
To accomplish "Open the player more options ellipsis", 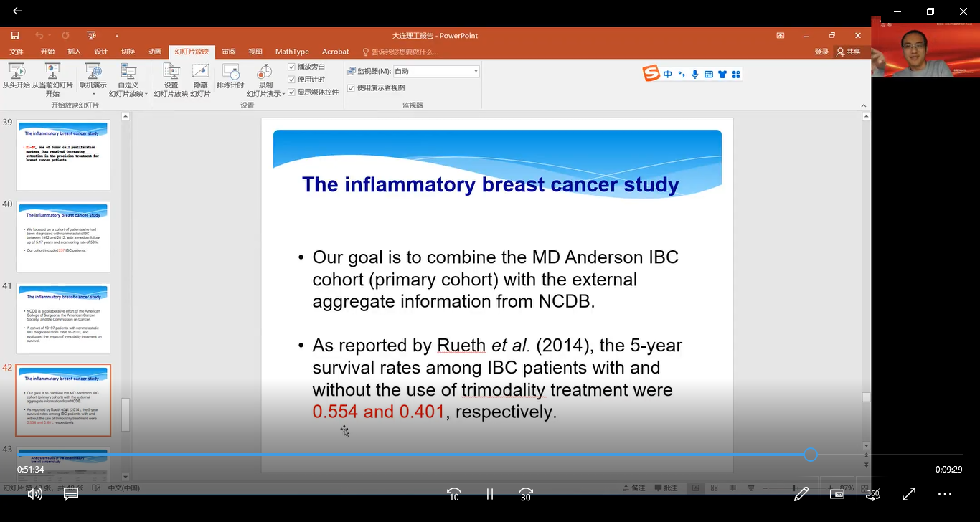I will click(x=945, y=494).
